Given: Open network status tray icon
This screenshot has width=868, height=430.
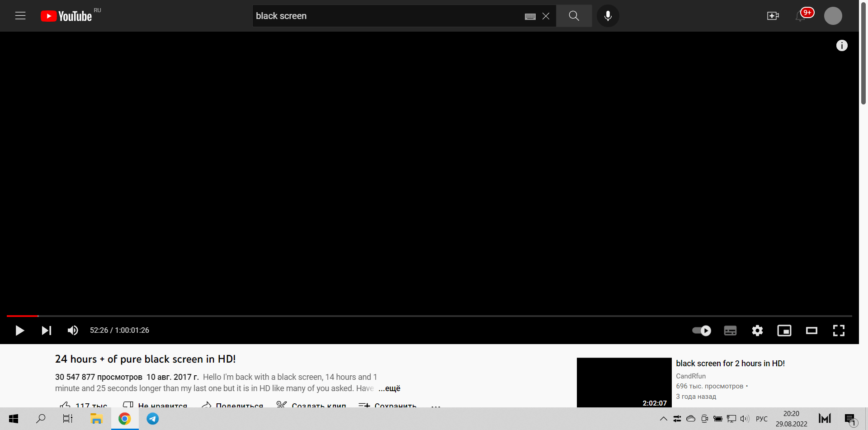Looking at the screenshot, I should (x=731, y=419).
